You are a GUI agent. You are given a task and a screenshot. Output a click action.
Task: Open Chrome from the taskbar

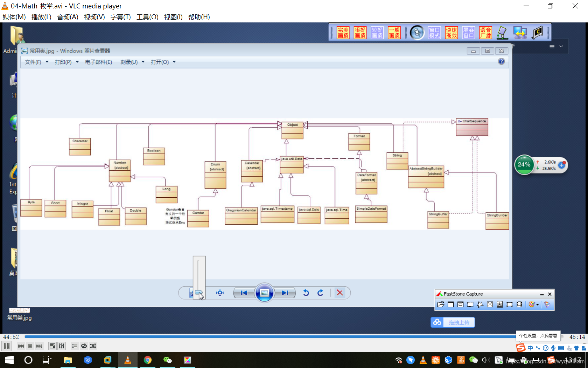(x=148, y=360)
